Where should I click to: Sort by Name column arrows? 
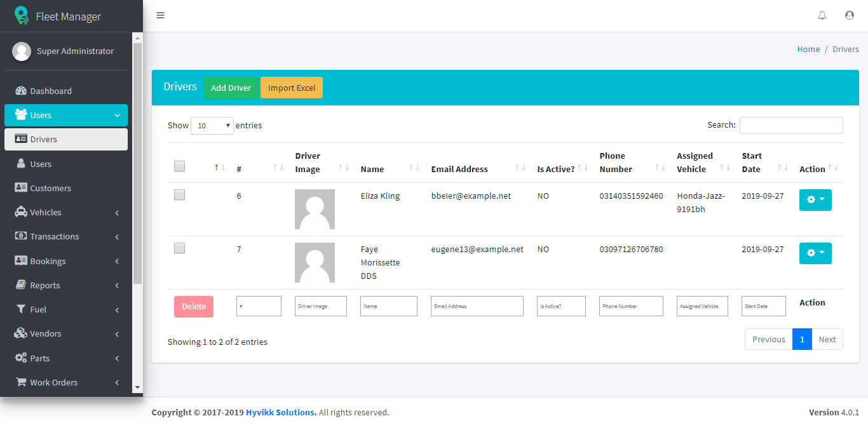[x=414, y=167]
